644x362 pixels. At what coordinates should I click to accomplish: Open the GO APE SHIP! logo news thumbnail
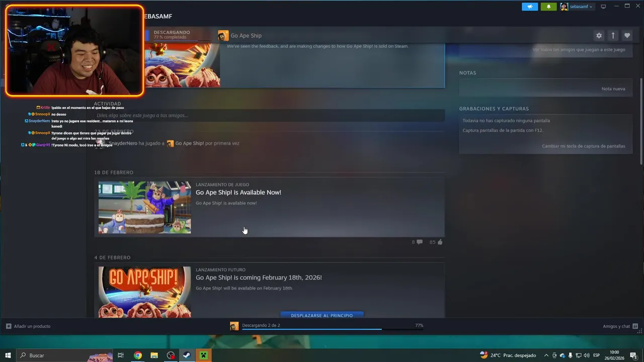click(144, 292)
